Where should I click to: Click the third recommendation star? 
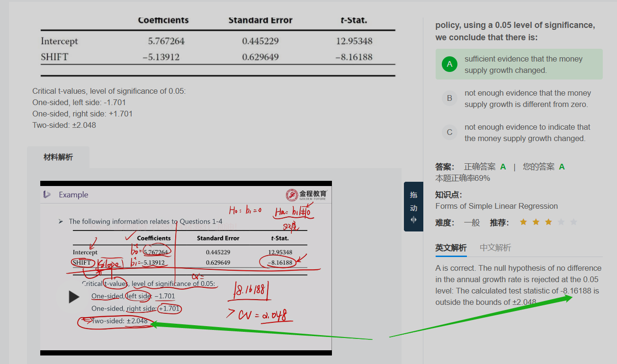[548, 222]
